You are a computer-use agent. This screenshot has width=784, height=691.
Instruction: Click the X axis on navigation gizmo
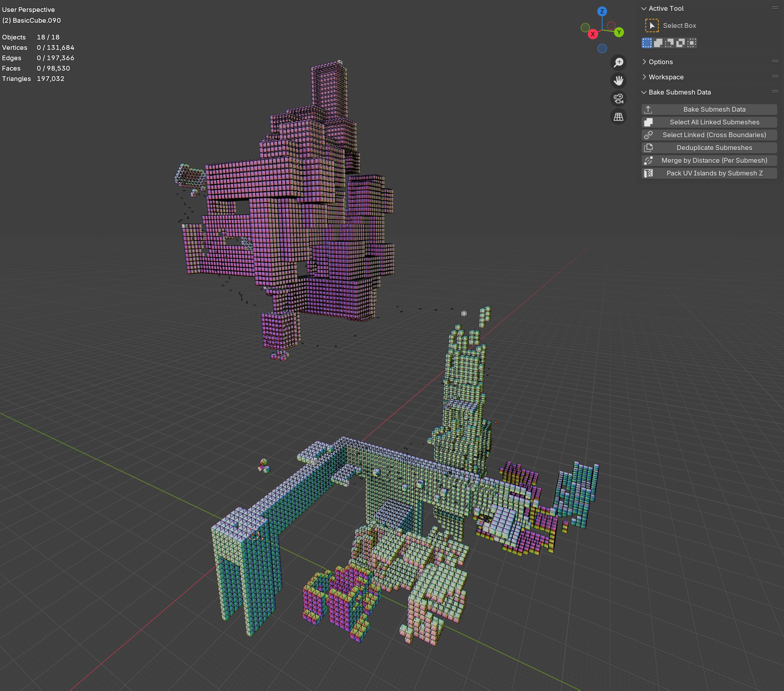tap(593, 34)
